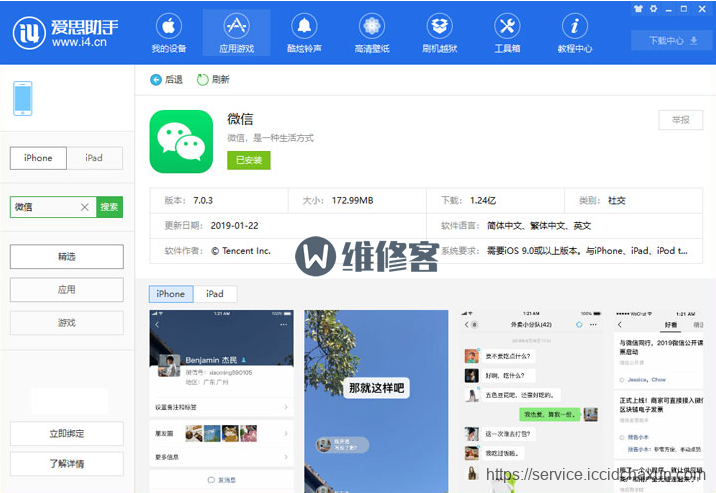Open 精选 featured category
The width and height of the screenshot is (716, 493).
click(67, 257)
